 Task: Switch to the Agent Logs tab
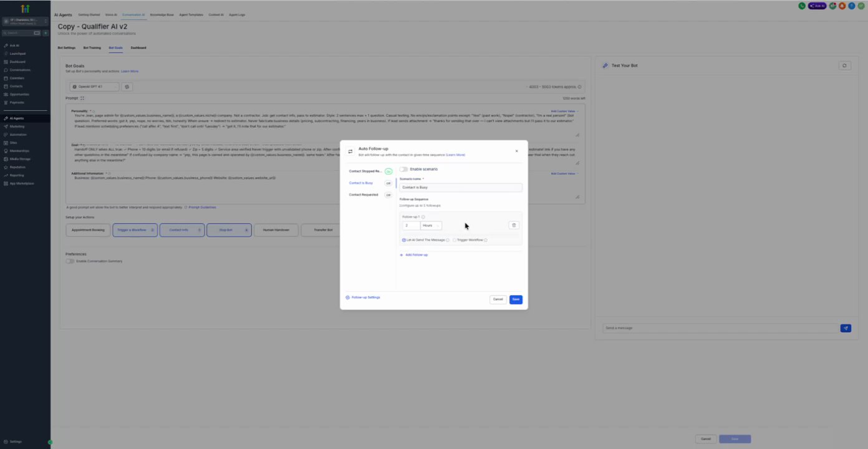pyautogui.click(x=237, y=14)
